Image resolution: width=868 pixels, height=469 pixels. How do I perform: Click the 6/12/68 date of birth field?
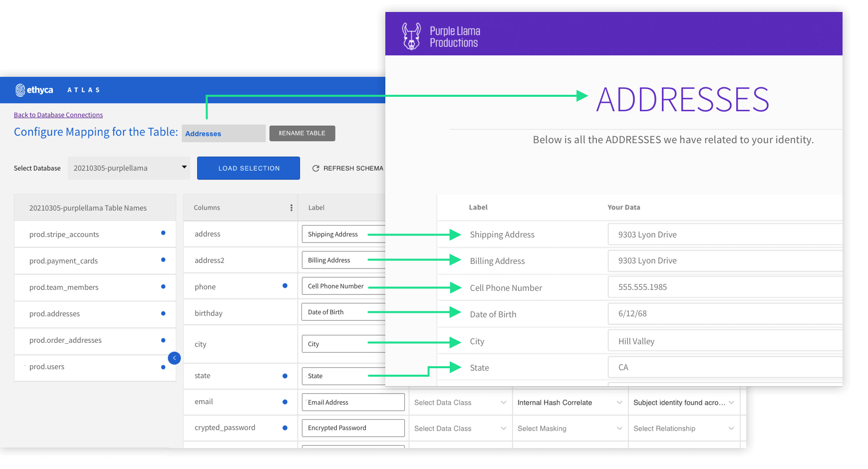(725, 314)
